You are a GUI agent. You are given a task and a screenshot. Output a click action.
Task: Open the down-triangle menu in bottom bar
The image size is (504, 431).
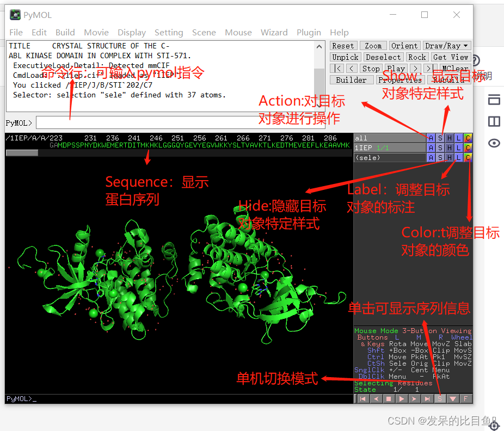coord(453,399)
